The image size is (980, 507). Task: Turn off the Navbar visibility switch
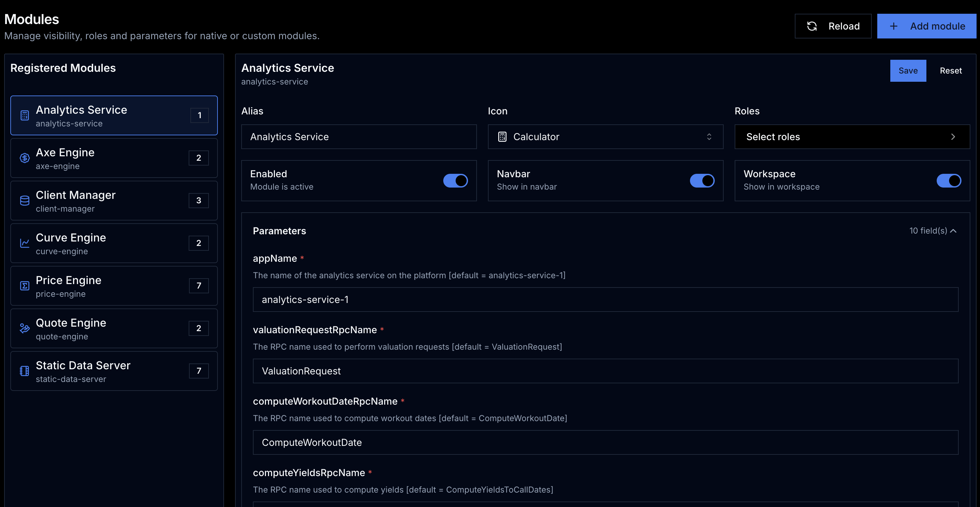pyautogui.click(x=702, y=181)
